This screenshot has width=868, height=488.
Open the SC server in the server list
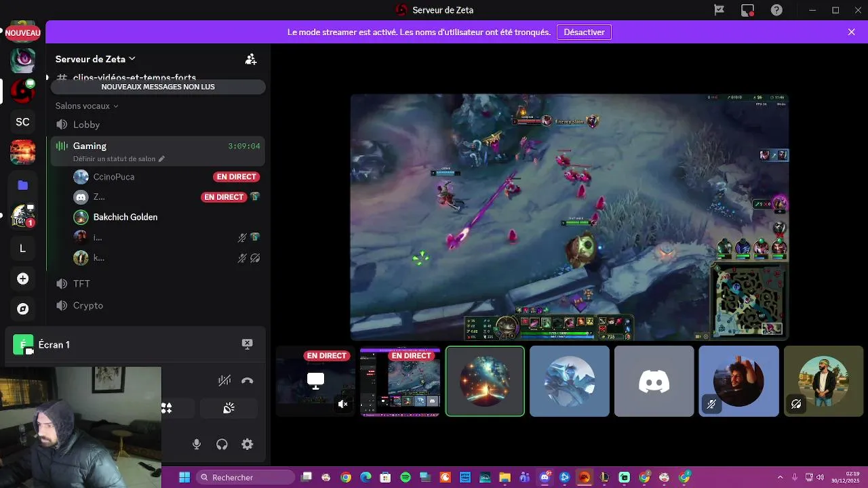click(22, 122)
